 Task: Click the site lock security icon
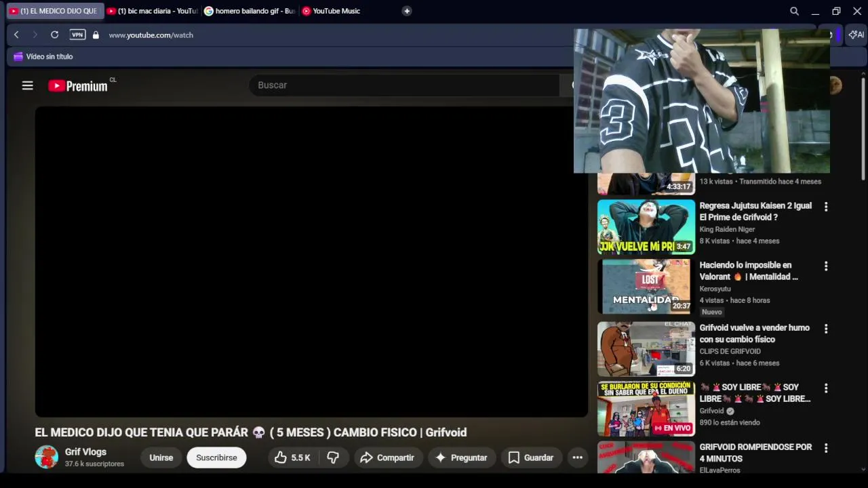pyautogui.click(x=96, y=35)
